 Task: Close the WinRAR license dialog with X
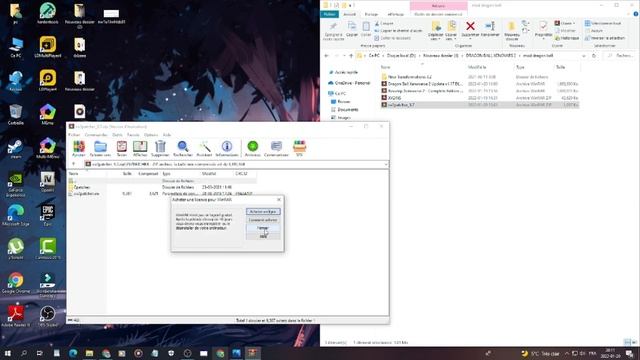(279, 200)
